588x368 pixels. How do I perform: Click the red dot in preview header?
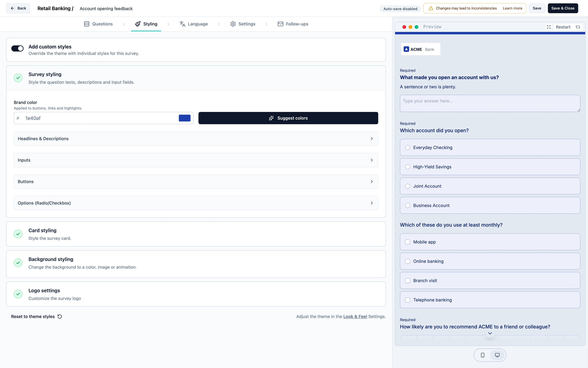[x=404, y=27]
